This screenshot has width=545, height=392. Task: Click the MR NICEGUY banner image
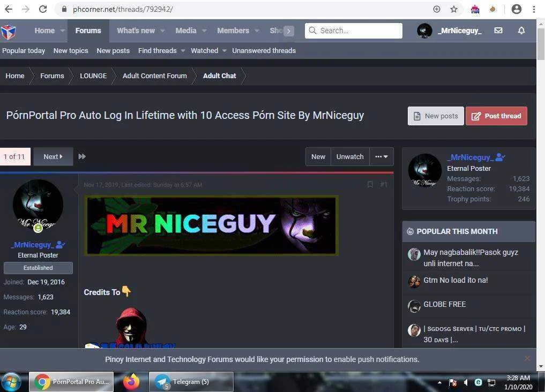pyautogui.click(x=211, y=225)
